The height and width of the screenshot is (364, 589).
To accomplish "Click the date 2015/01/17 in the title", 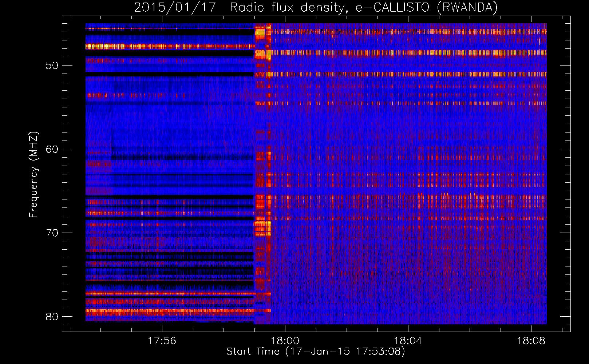I will point(175,7).
